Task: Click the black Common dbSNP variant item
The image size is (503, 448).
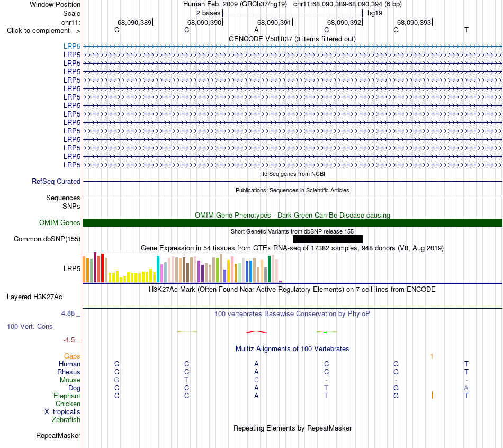Action: tap(328, 239)
